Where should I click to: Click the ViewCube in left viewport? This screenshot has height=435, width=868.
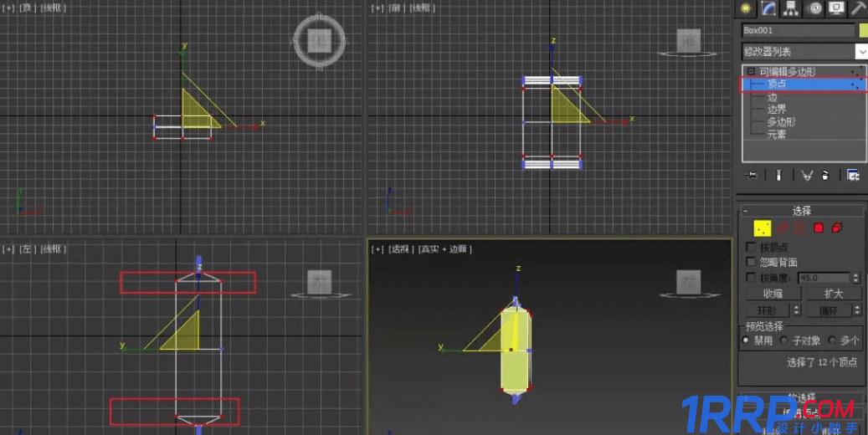[x=320, y=283]
